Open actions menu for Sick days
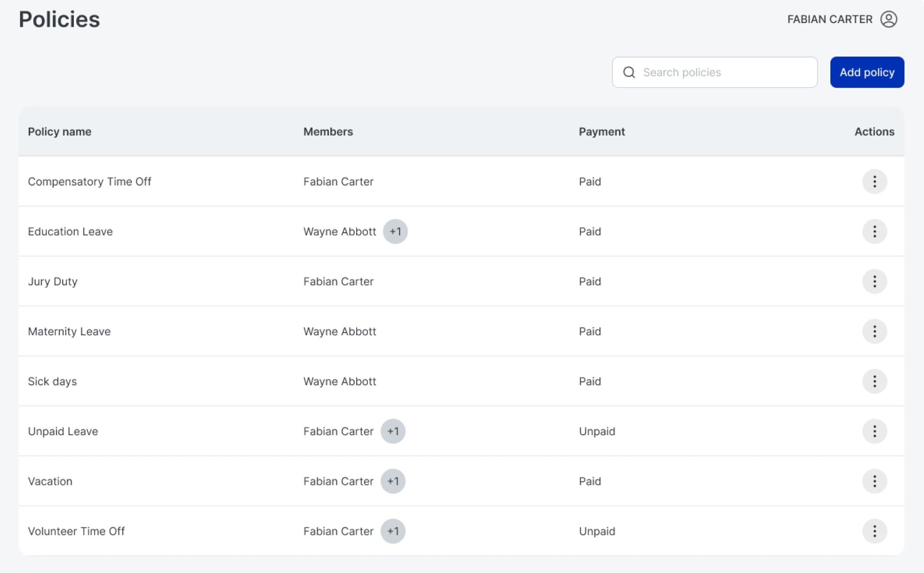924x573 pixels. point(874,381)
